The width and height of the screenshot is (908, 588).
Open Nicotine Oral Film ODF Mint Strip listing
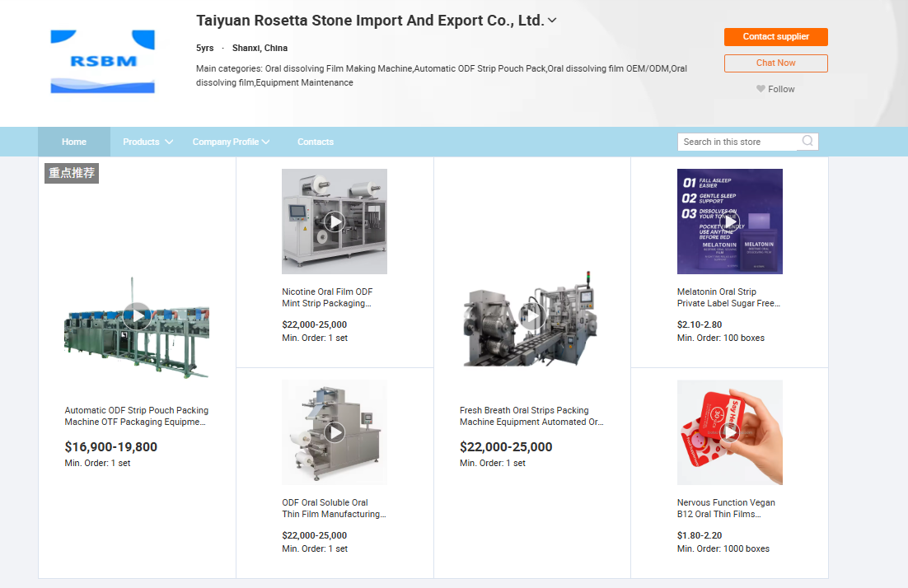coord(327,297)
